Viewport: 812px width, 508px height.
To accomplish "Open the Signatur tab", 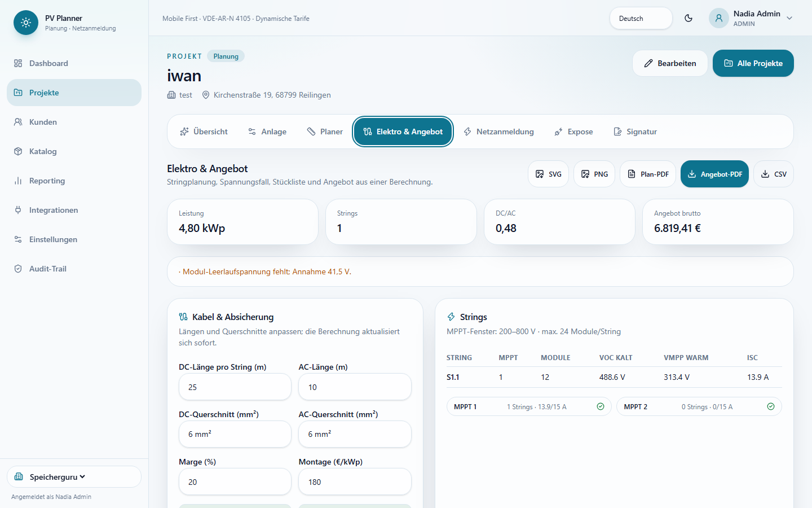I will click(x=635, y=132).
